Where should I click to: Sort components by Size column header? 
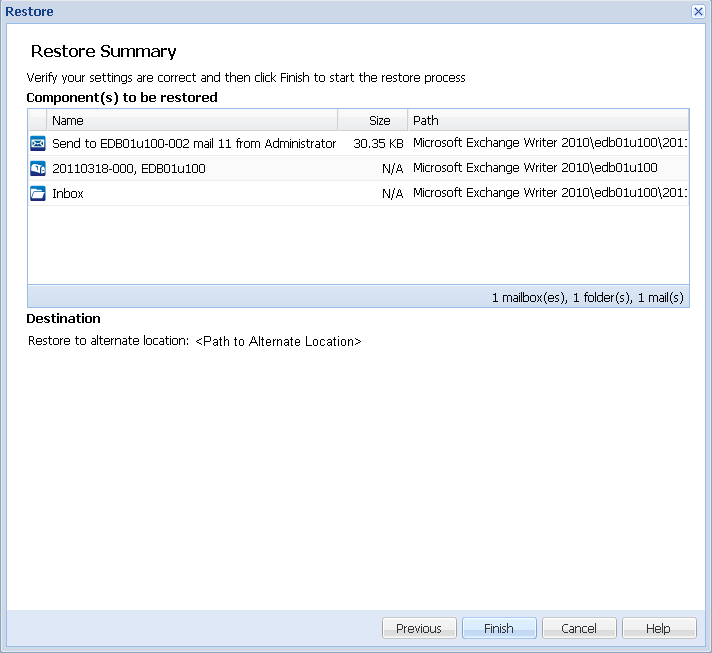pyautogui.click(x=373, y=120)
